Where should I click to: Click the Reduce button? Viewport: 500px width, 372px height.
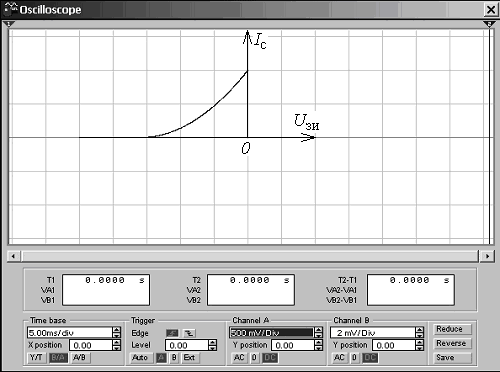click(x=452, y=329)
